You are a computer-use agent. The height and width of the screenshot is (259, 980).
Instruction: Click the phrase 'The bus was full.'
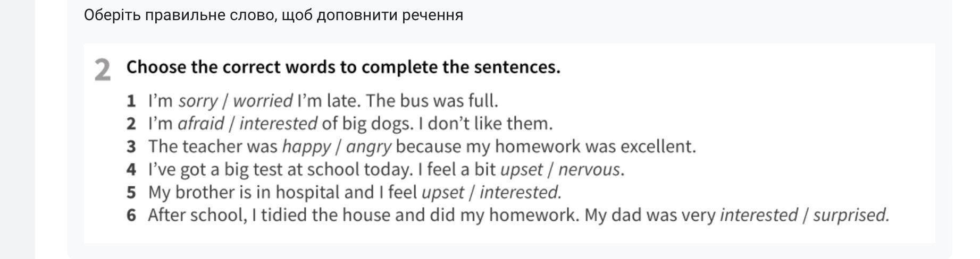pyautogui.click(x=432, y=101)
